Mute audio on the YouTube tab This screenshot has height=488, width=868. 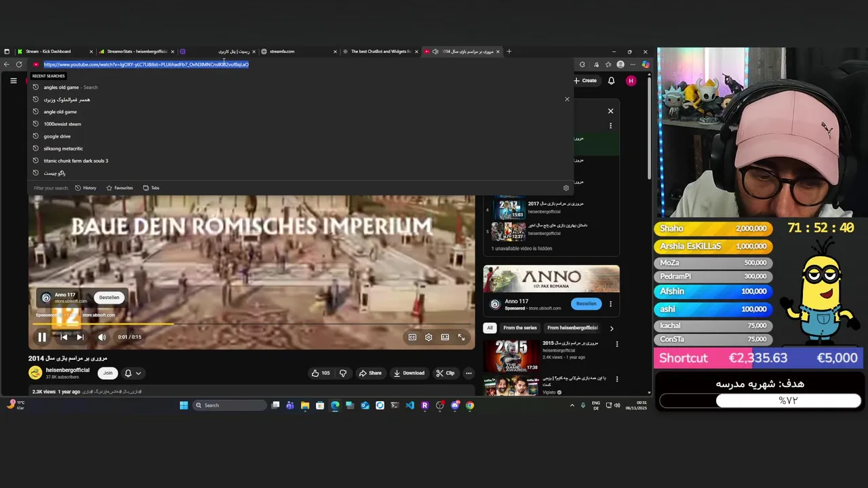435,52
